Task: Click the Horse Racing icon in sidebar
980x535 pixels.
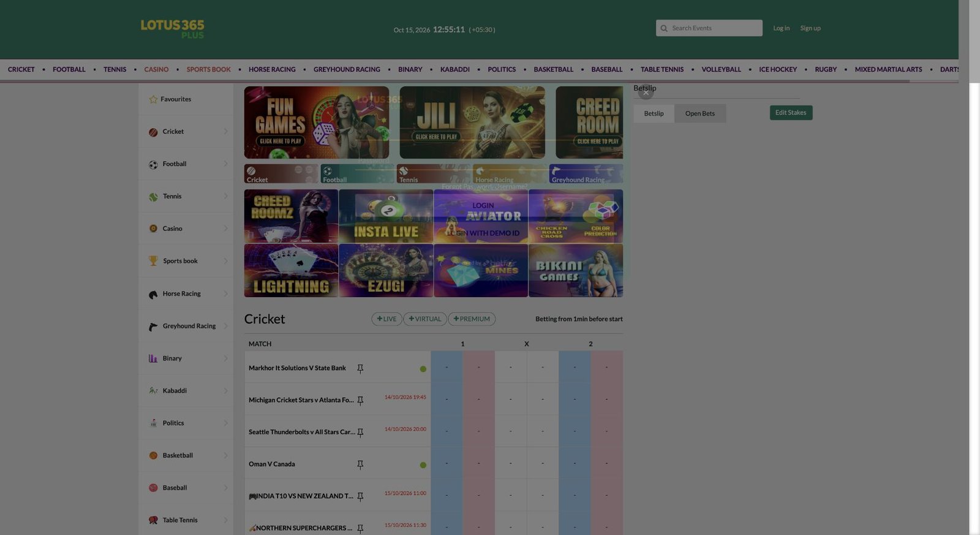Action: 153,294
